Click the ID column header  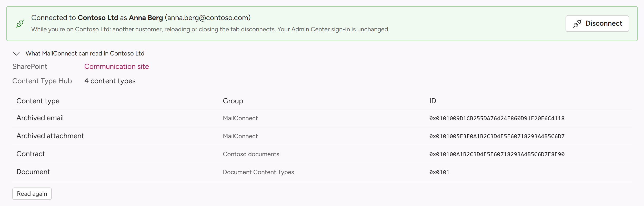click(x=433, y=101)
